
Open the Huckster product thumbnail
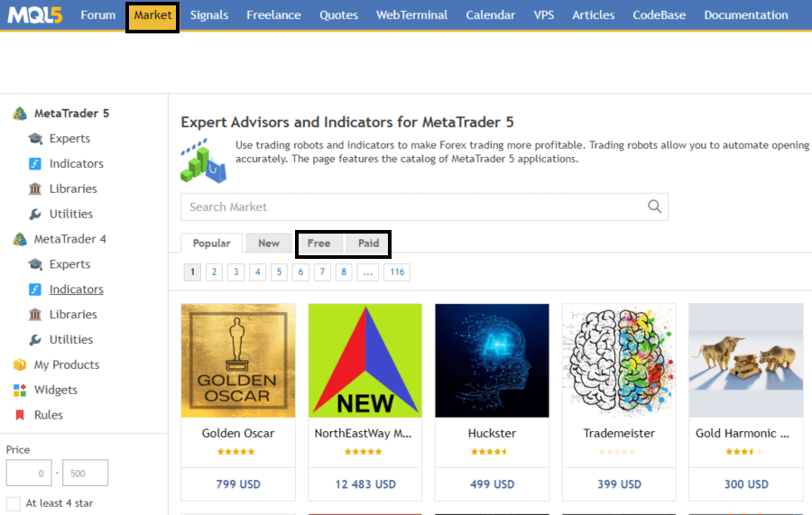point(492,361)
